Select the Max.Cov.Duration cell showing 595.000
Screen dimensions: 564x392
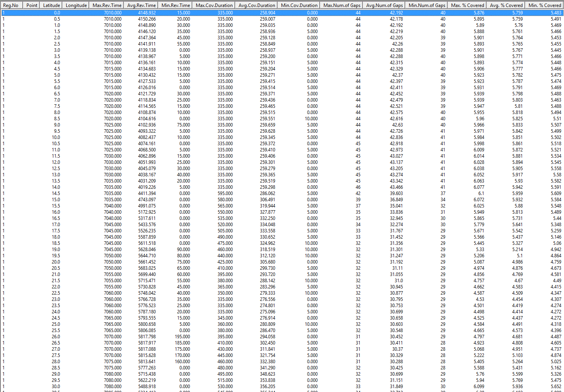coord(225,193)
